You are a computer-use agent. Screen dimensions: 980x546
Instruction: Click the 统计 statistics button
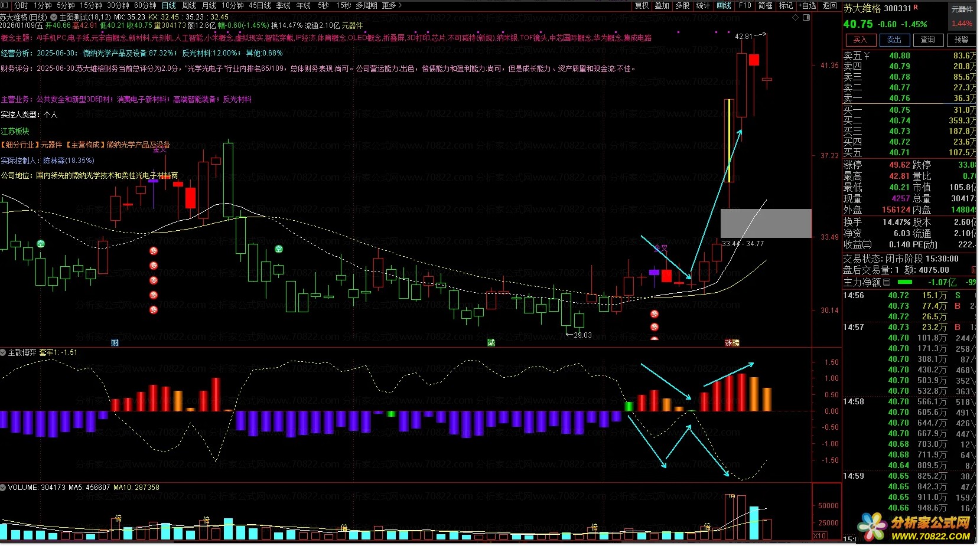(x=703, y=5)
